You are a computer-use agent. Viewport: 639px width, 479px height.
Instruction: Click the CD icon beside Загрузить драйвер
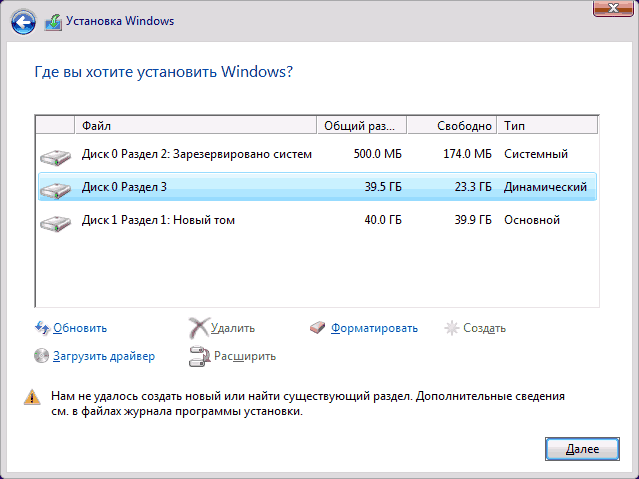(x=41, y=355)
